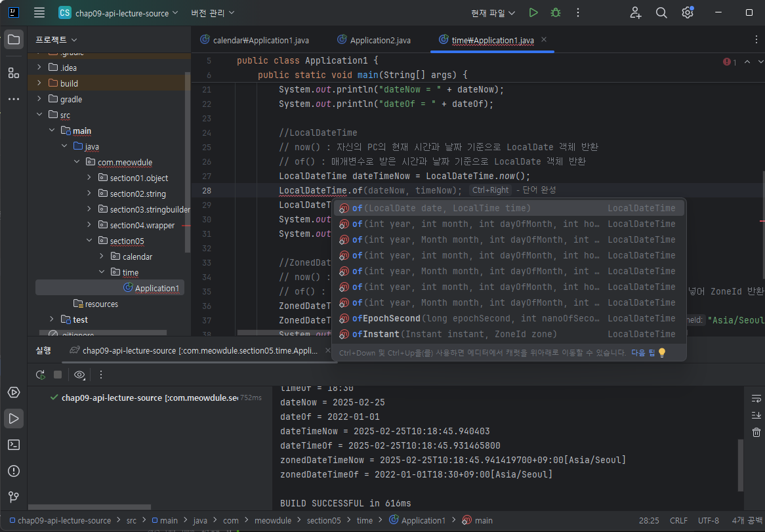765x532 pixels.
Task: Click the console output vertical scrollbar
Action: [x=741, y=465]
